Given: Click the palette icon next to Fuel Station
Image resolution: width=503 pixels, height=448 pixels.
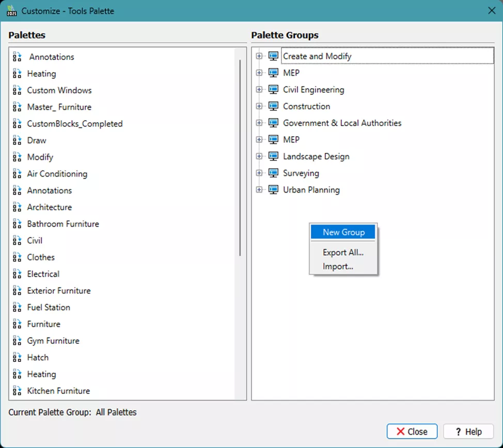Looking at the screenshot, I should (x=17, y=308).
